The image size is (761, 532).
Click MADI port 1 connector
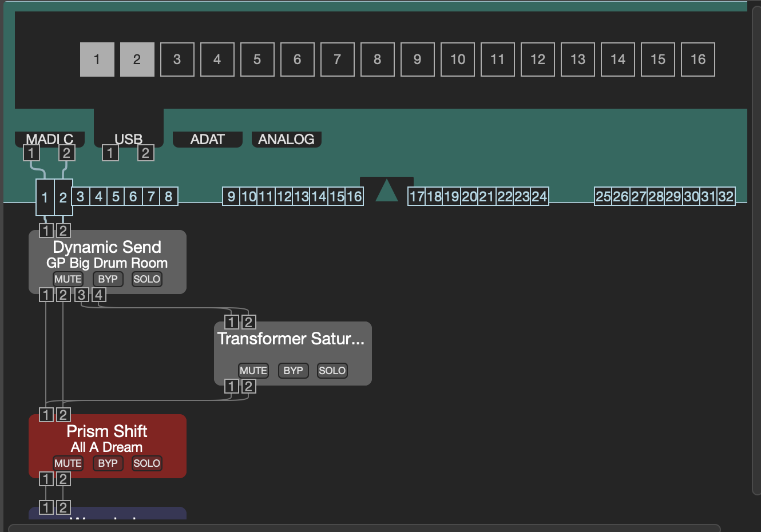31,153
